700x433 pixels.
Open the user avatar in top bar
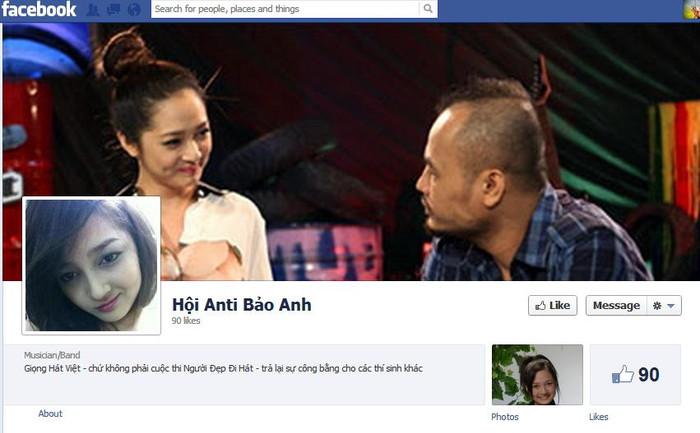[x=692, y=9]
